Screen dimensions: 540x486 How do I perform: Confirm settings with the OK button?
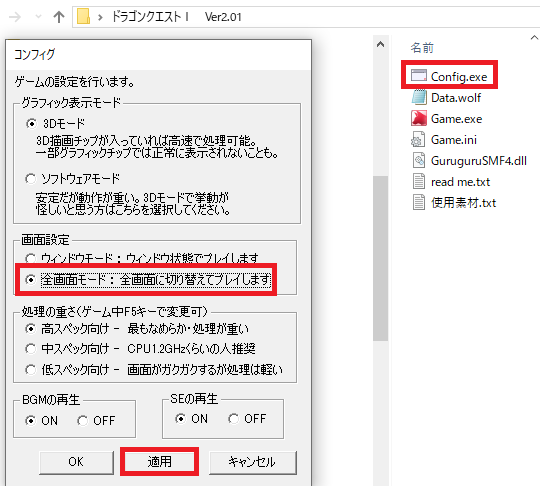click(76, 462)
